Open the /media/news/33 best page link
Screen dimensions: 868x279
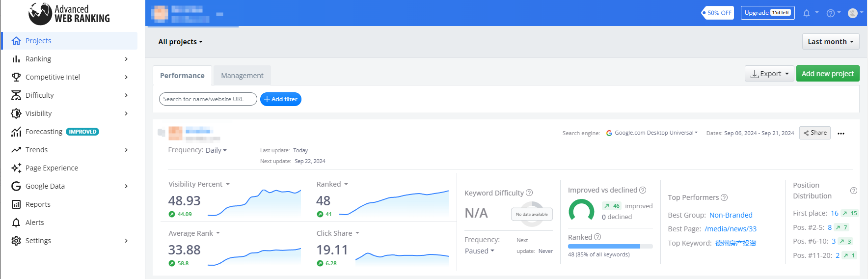[x=731, y=229]
